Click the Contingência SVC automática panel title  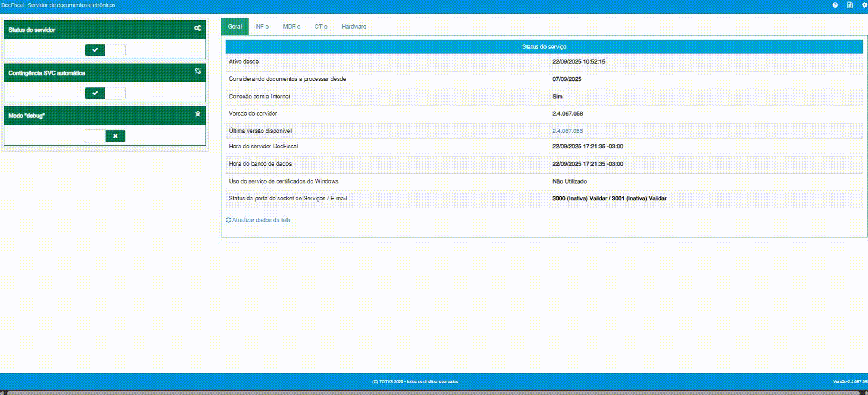(x=47, y=73)
